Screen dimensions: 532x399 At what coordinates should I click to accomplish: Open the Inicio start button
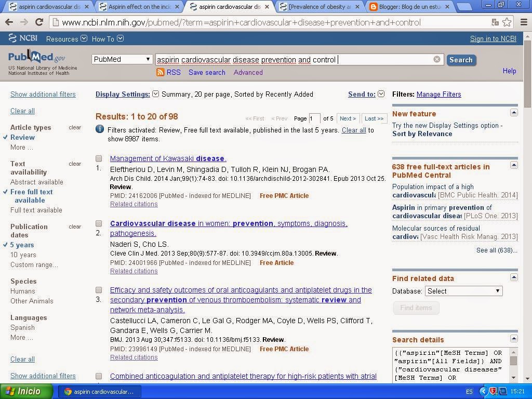click(26, 391)
